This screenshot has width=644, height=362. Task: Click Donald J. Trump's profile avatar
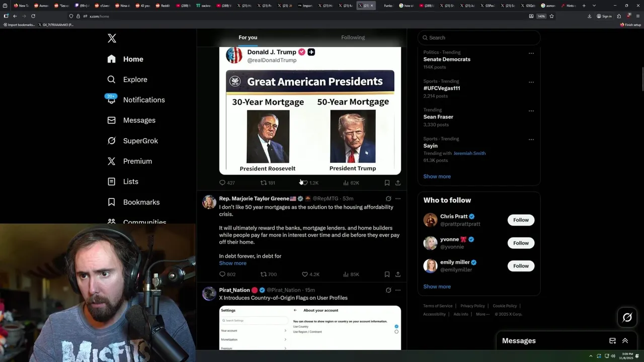point(234,55)
